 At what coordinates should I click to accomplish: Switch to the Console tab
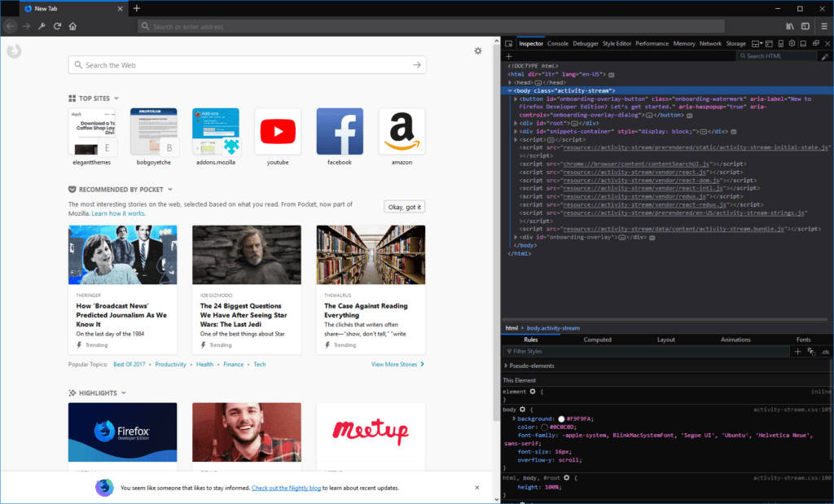pyautogui.click(x=557, y=43)
